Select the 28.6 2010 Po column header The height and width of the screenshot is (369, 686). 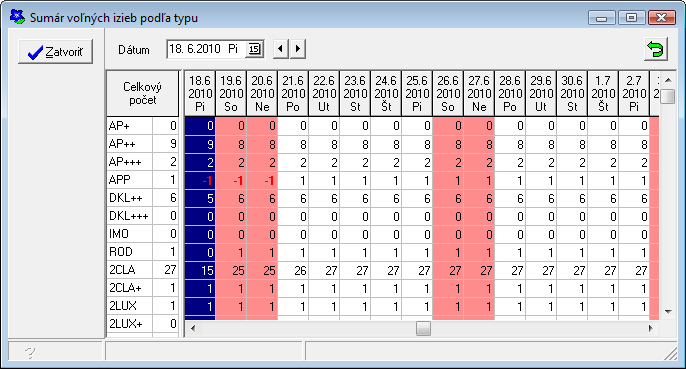[x=510, y=94]
